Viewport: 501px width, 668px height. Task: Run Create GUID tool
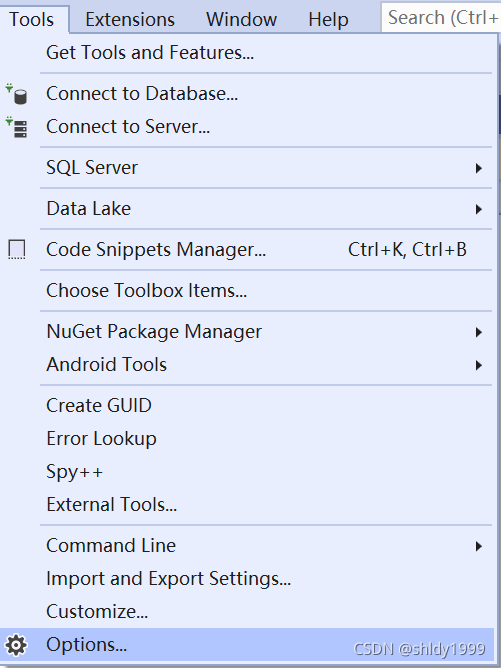coord(247,406)
